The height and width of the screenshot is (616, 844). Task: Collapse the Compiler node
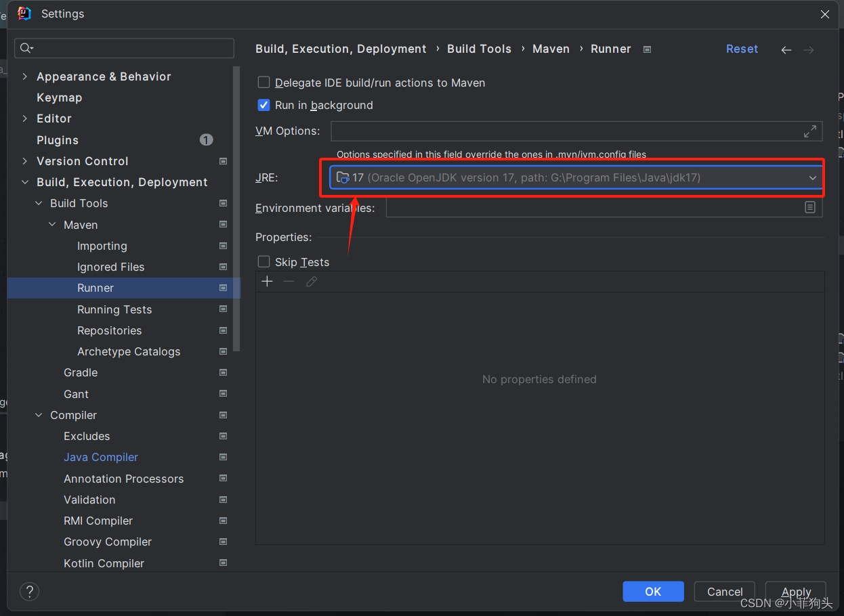[39, 415]
